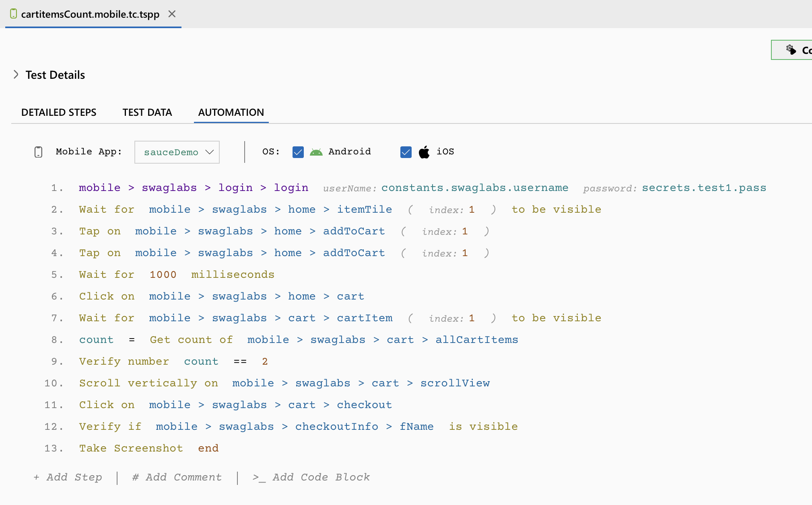This screenshot has width=812, height=505.
Task: Click the hash icon before Add Comment
Action: pyautogui.click(x=135, y=477)
